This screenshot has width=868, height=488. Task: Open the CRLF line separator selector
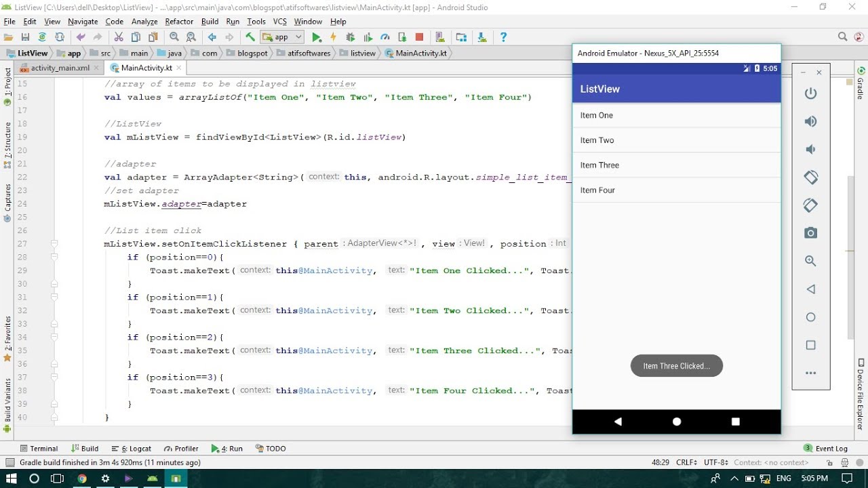687,462
